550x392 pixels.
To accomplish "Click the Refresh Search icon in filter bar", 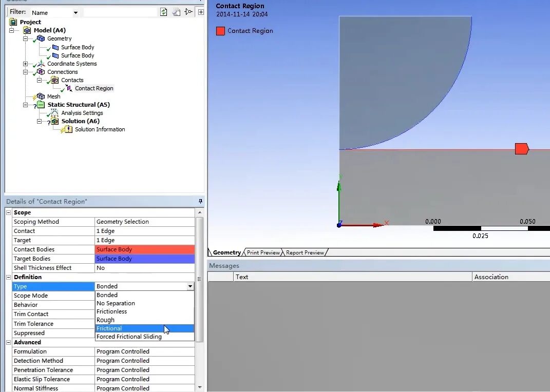I will (163, 12).
